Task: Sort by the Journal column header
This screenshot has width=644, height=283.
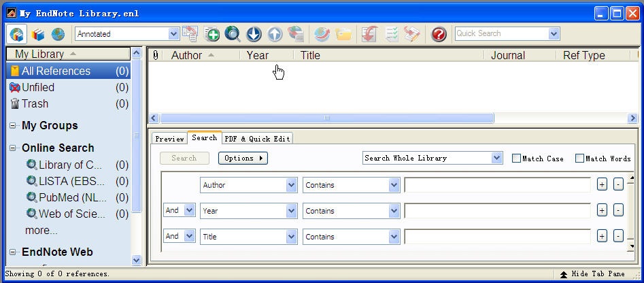Action: tap(520, 55)
